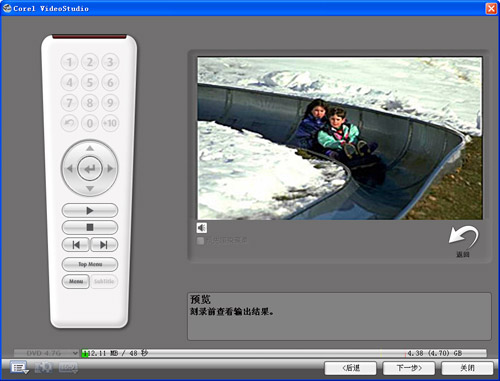
Task: Tick the checkbox below the speaker icon
Action: point(200,241)
